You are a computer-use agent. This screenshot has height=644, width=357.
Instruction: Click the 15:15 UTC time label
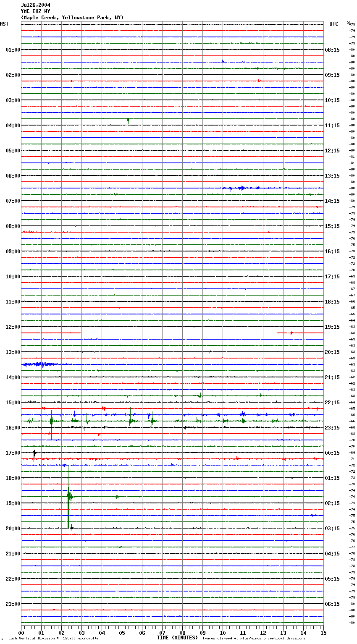(332, 226)
